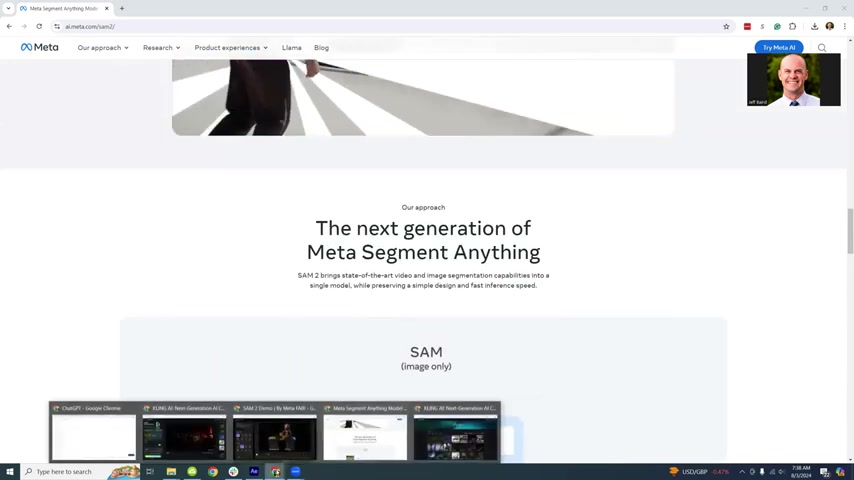
Task: Open Chrome downloads icon
Action: [x=814, y=26]
